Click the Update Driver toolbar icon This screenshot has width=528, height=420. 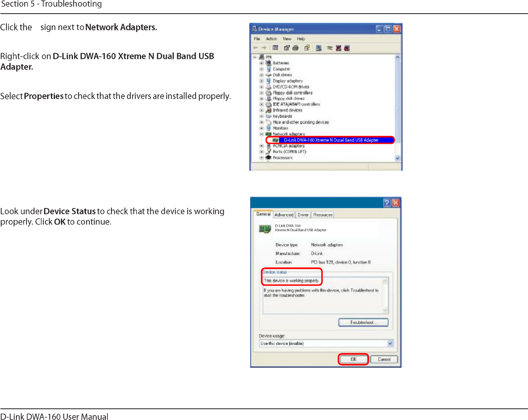click(x=330, y=48)
